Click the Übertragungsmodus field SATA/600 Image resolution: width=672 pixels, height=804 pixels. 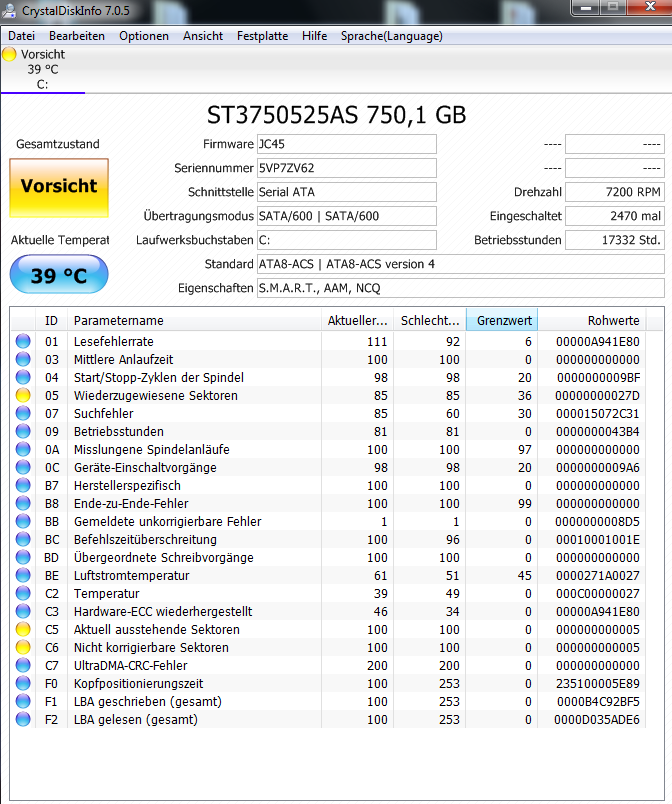click(347, 216)
